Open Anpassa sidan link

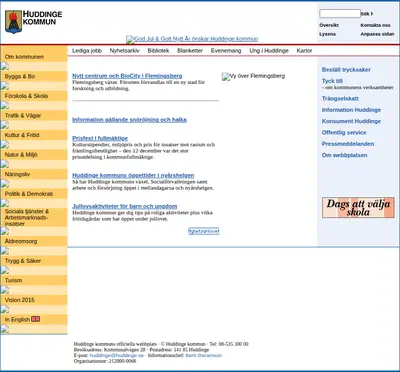coord(377,34)
